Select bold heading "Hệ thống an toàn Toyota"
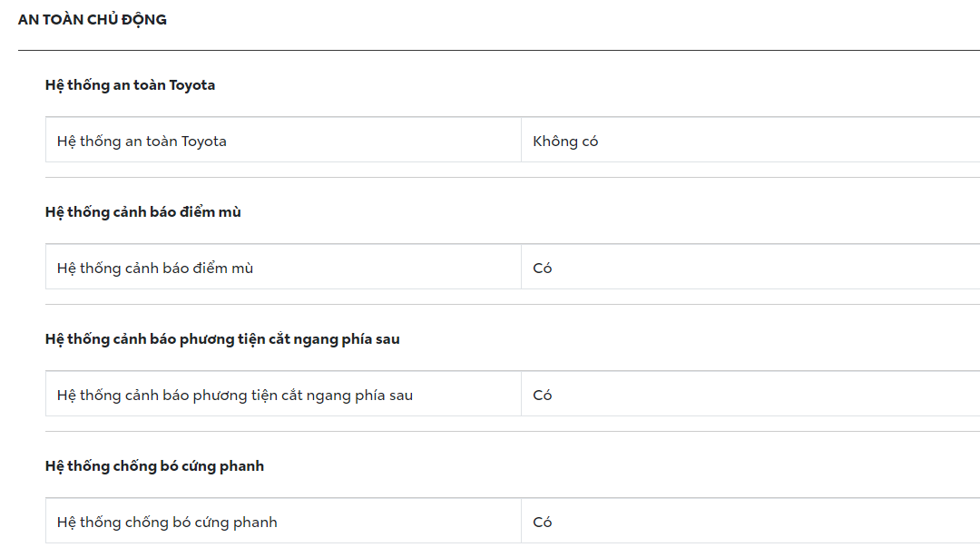This screenshot has height=557, width=980. [130, 85]
